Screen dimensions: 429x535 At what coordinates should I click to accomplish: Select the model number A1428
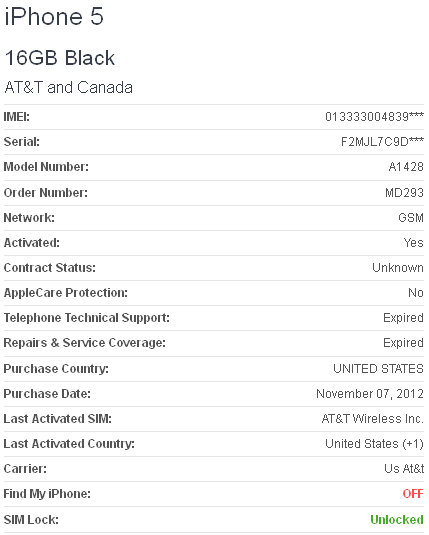tap(406, 167)
